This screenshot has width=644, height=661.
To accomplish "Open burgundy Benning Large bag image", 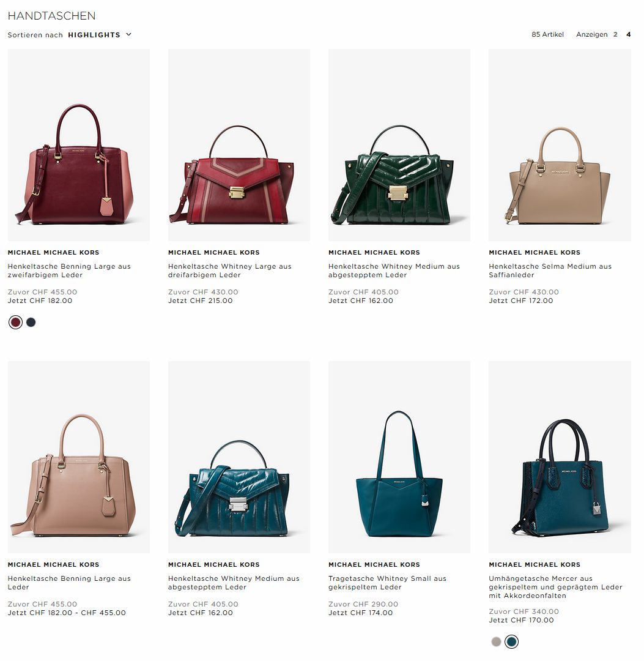I will [x=79, y=145].
